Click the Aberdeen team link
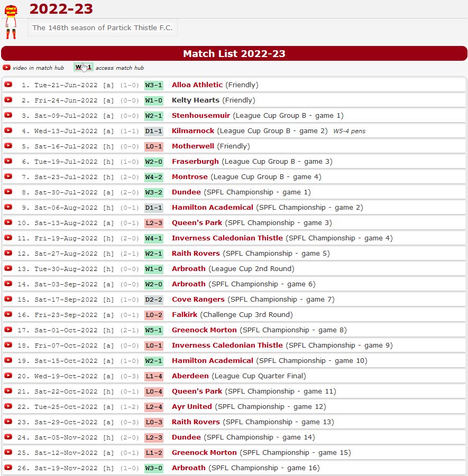The height and width of the screenshot is (476, 468). coord(190,376)
